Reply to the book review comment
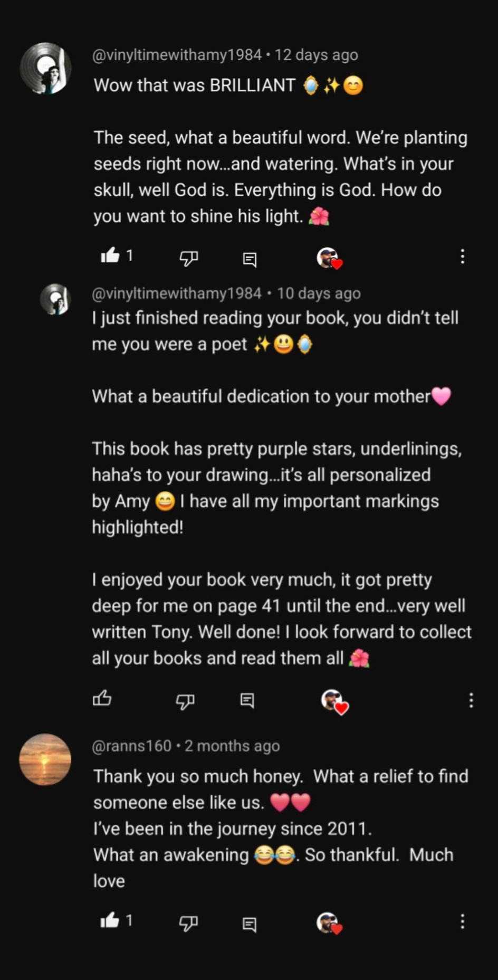The image size is (498, 980). [247, 700]
